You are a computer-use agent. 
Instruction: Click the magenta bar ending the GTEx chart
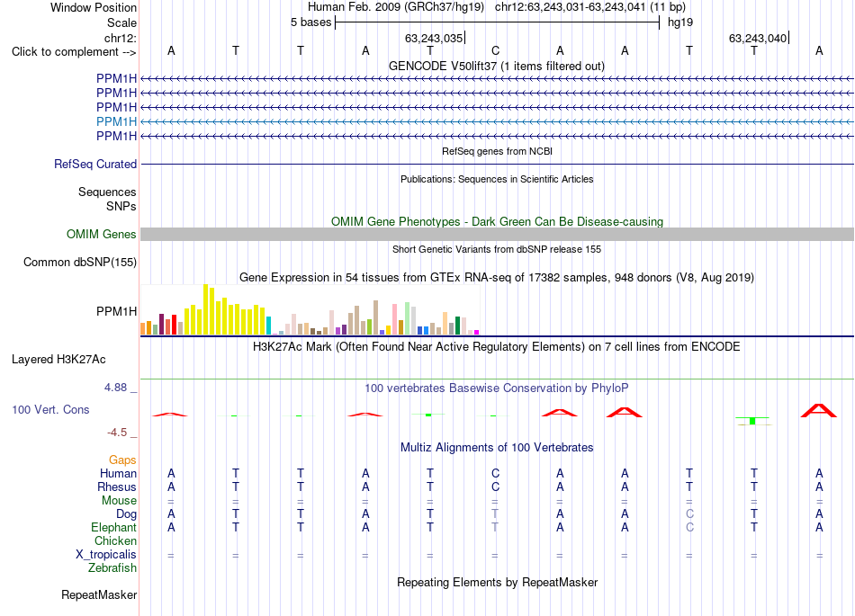click(x=476, y=332)
